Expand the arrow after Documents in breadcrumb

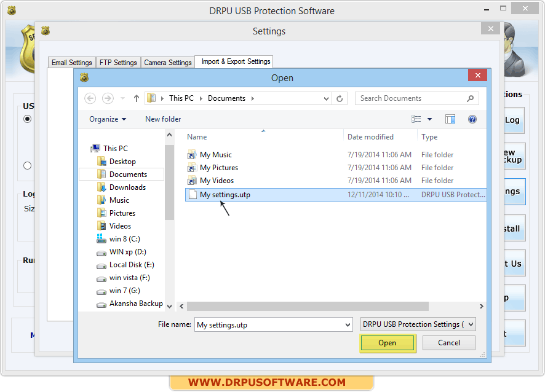pyautogui.click(x=253, y=98)
